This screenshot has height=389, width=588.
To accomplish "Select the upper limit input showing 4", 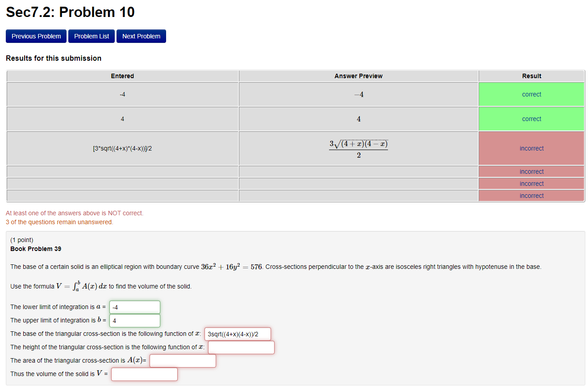I will [134, 320].
